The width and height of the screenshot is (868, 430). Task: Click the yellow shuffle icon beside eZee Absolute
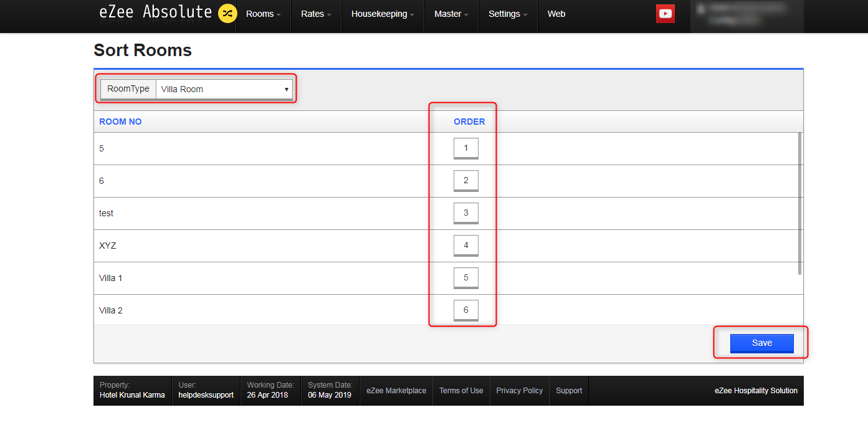click(227, 13)
